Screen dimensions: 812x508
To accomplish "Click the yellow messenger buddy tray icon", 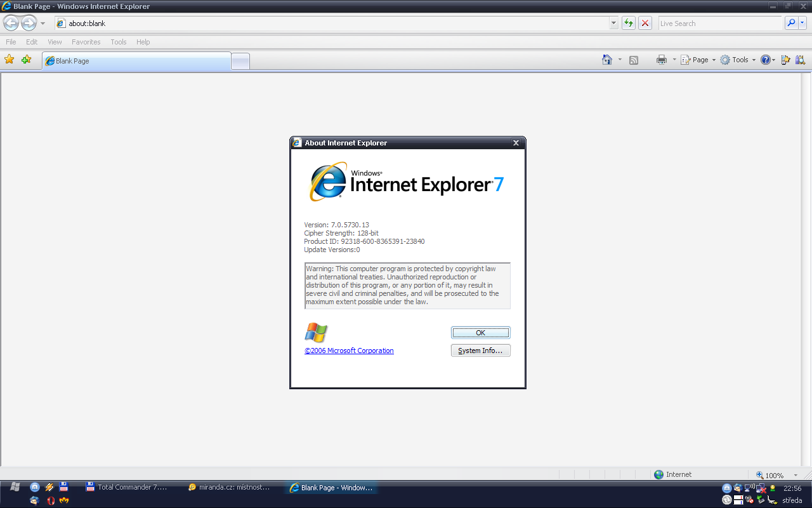I will 772,488.
